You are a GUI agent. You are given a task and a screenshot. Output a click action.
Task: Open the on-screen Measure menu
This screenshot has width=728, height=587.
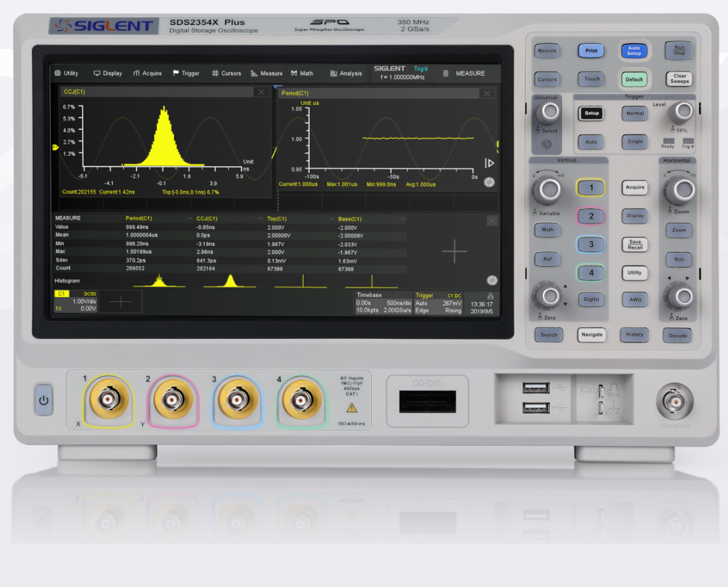pyautogui.click(x=267, y=73)
